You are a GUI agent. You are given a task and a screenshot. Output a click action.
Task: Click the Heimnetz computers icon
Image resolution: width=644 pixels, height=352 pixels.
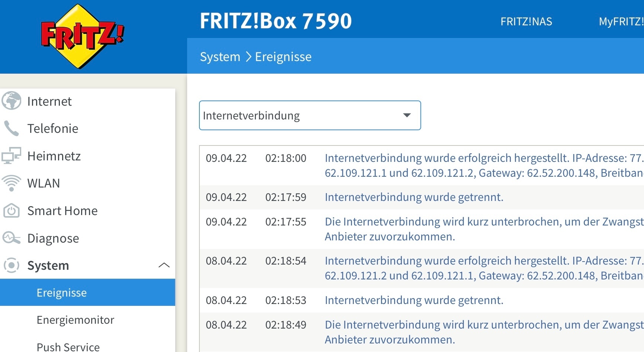point(11,156)
